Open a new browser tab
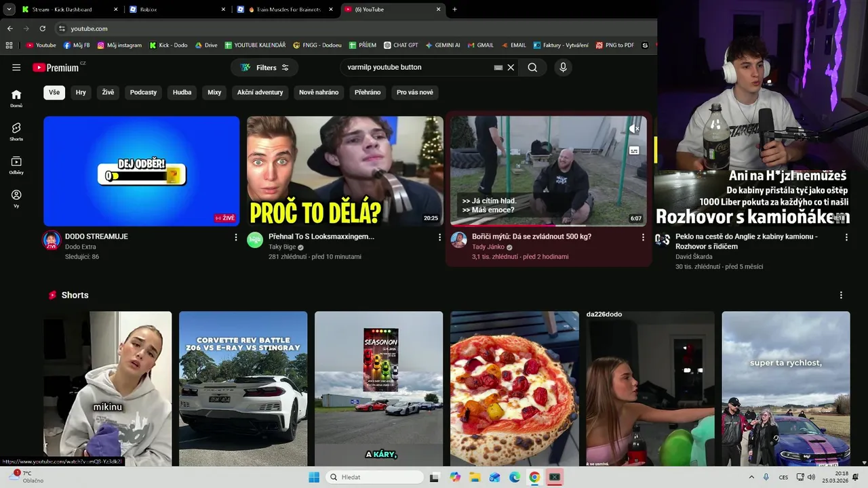868x488 pixels. tap(454, 9)
